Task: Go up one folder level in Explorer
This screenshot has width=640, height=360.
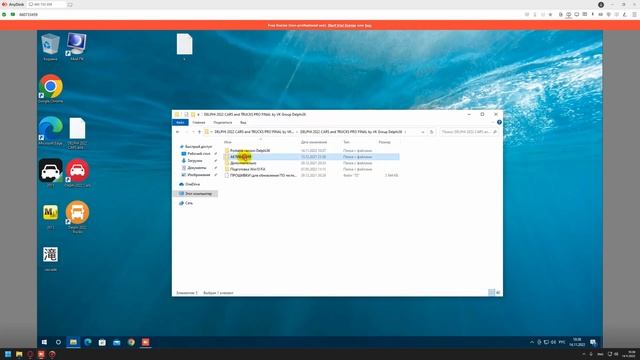Action: (x=199, y=132)
